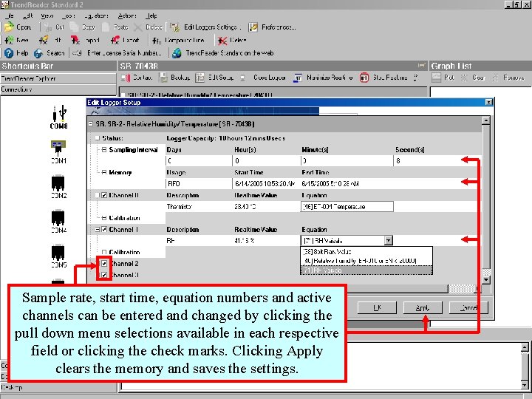Open the Channel 1 Equation dropdown arrow
The image size is (532, 399).
tap(389, 241)
